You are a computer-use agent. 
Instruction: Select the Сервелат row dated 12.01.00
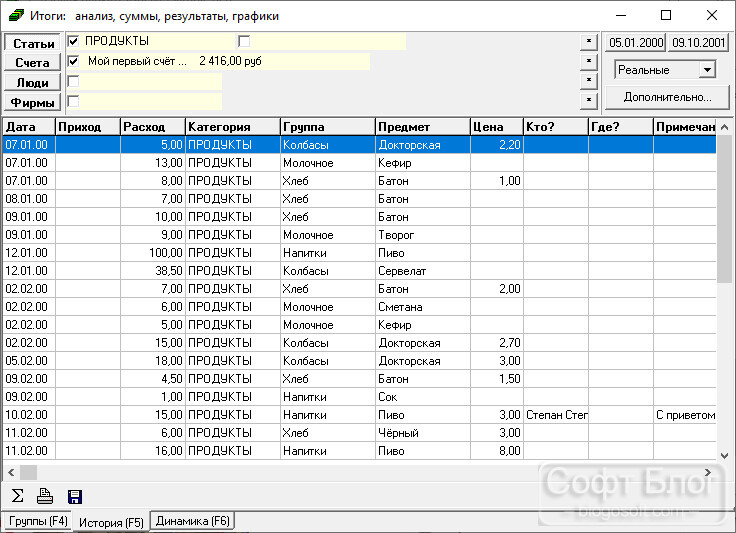click(x=359, y=271)
